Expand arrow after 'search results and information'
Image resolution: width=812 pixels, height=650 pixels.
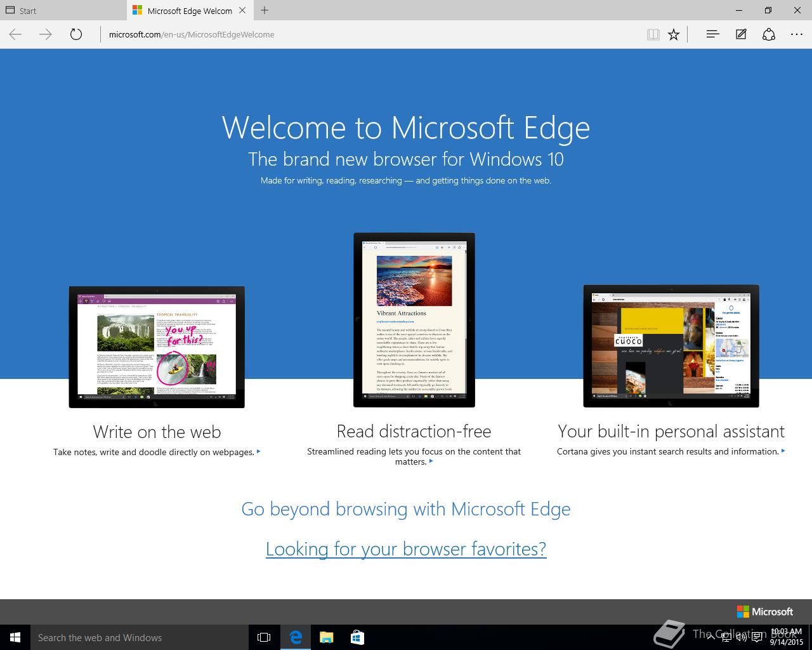pos(783,451)
